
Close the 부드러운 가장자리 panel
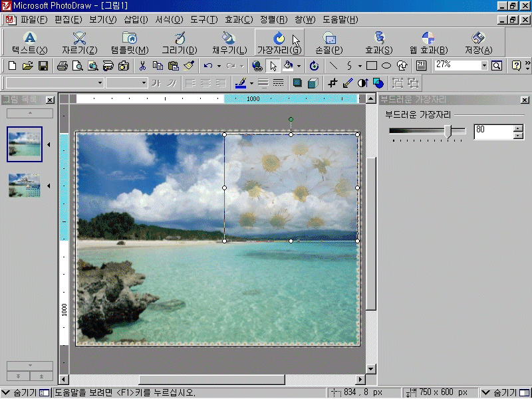[525, 100]
